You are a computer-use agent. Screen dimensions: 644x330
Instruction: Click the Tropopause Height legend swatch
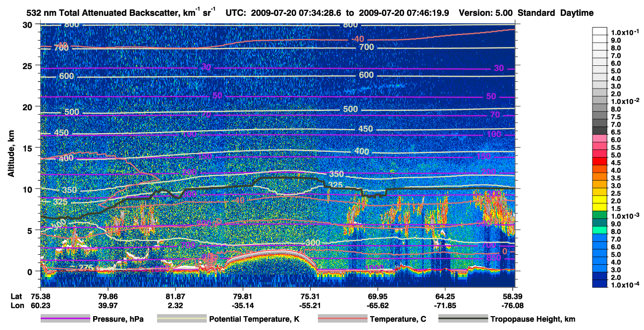[463, 319]
